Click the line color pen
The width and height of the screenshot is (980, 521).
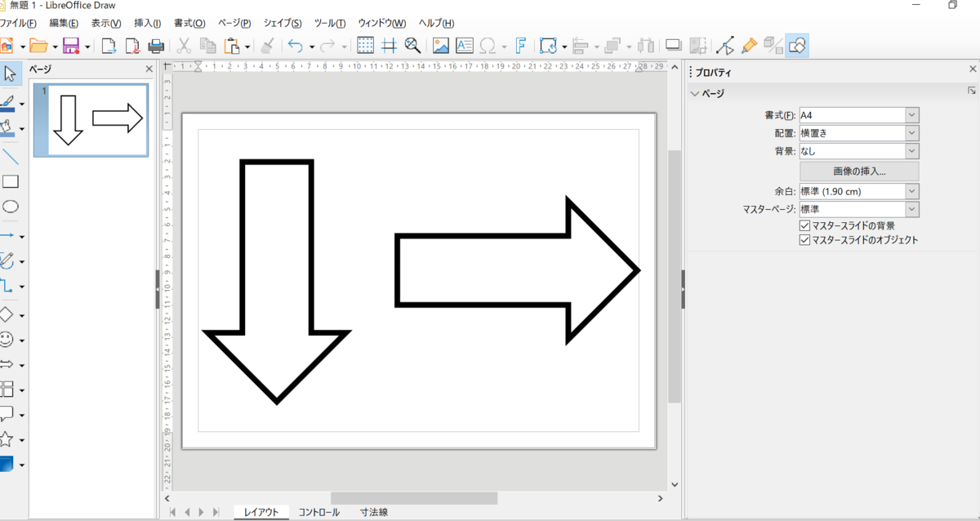[x=7, y=104]
